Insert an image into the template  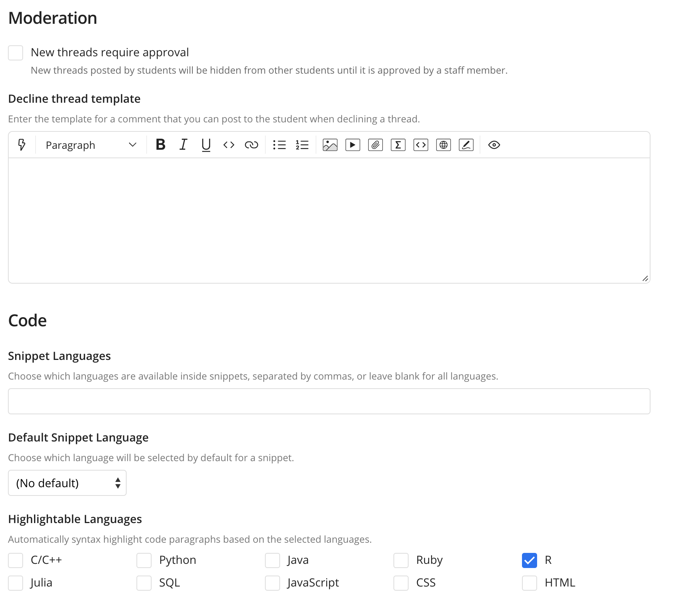tap(330, 145)
